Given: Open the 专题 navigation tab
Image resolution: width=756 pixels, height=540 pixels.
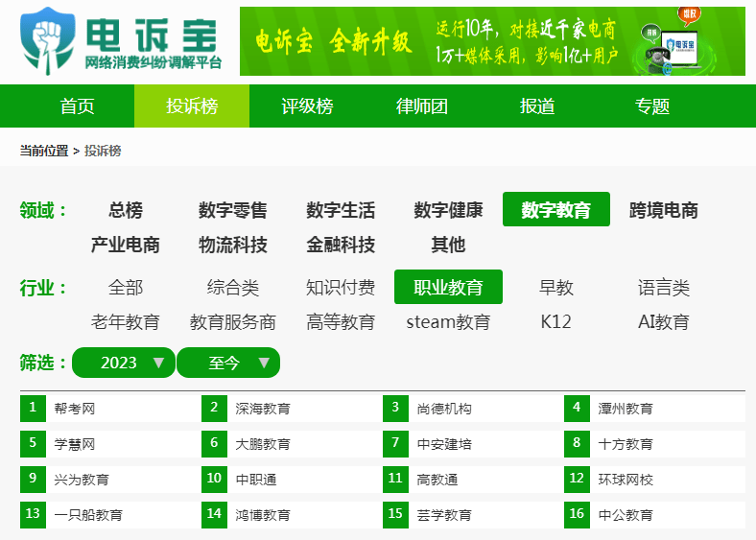Looking at the screenshot, I should [651, 106].
